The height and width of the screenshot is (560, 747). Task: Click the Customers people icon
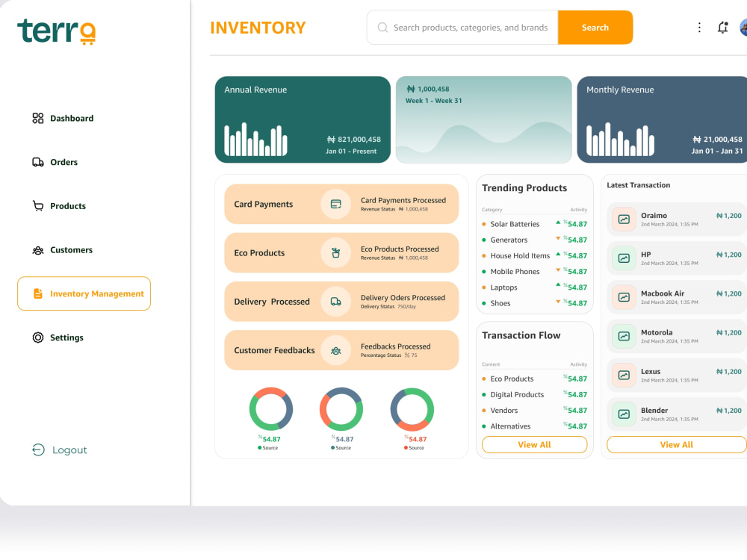pyautogui.click(x=37, y=250)
